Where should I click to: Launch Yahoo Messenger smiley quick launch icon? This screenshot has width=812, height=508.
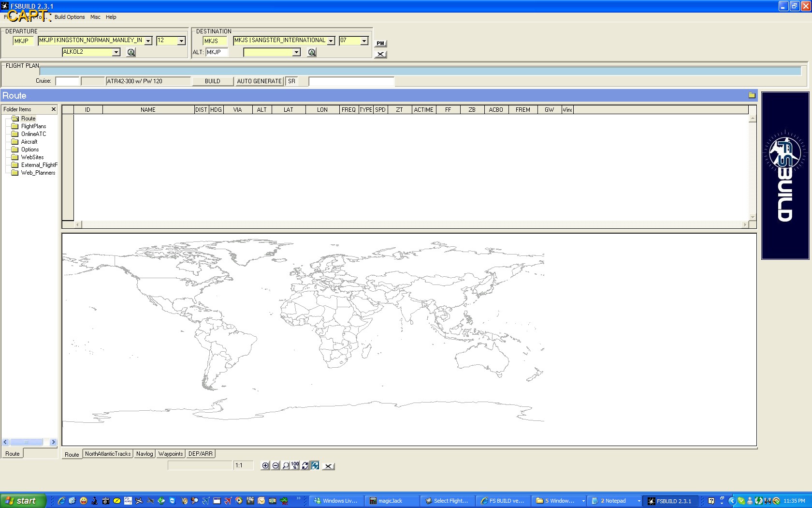84,501
